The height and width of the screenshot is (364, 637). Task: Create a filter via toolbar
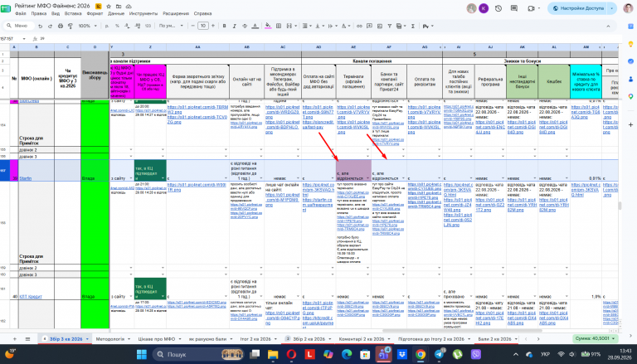(x=389, y=26)
